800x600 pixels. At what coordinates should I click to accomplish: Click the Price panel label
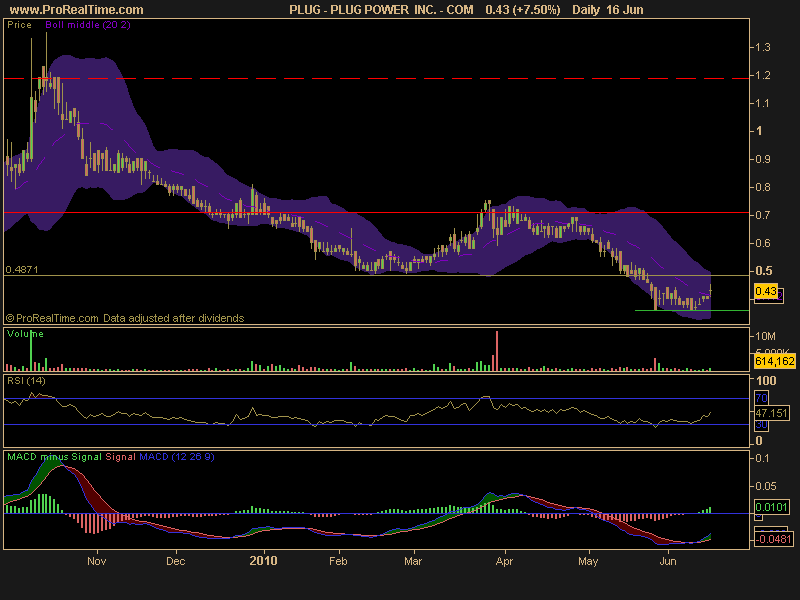pyautogui.click(x=19, y=25)
